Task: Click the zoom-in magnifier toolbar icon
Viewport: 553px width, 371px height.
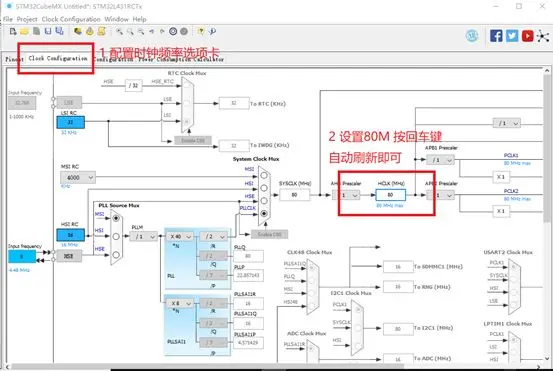Action: (120, 31)
